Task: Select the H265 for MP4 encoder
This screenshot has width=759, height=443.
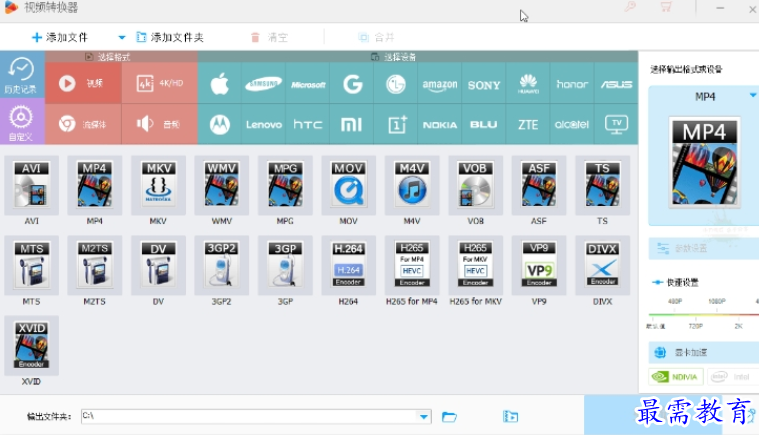Action: (412, 265)
